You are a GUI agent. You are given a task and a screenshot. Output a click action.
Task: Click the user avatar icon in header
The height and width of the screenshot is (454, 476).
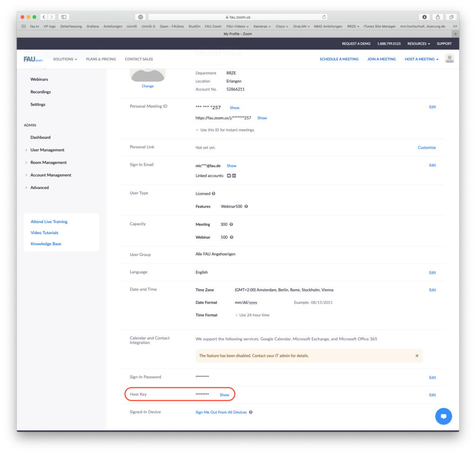point(450,59)
